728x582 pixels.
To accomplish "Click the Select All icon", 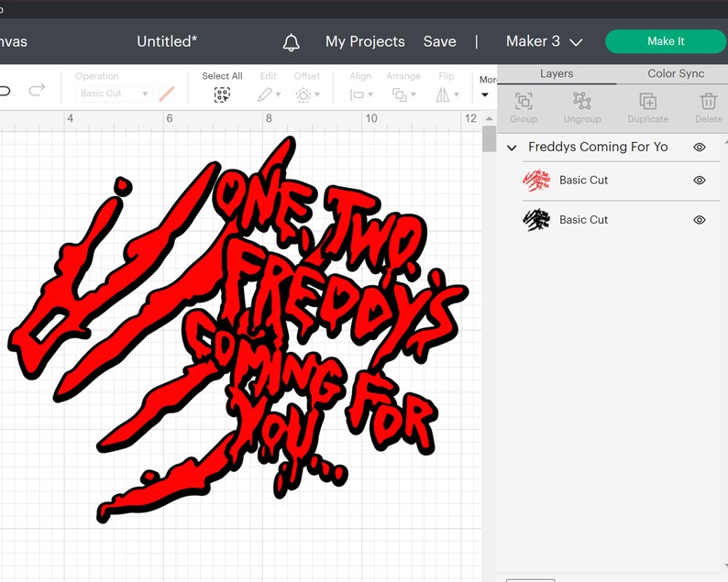I will click(x=222, y=95).
